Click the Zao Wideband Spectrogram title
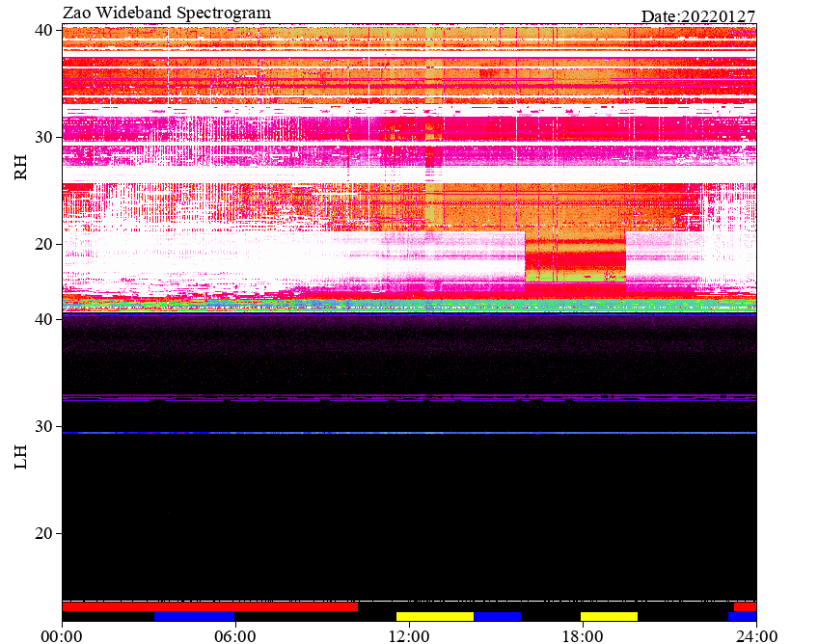This screenshot has width=818, height=644. pyautogui.click(x=167, y=13)
